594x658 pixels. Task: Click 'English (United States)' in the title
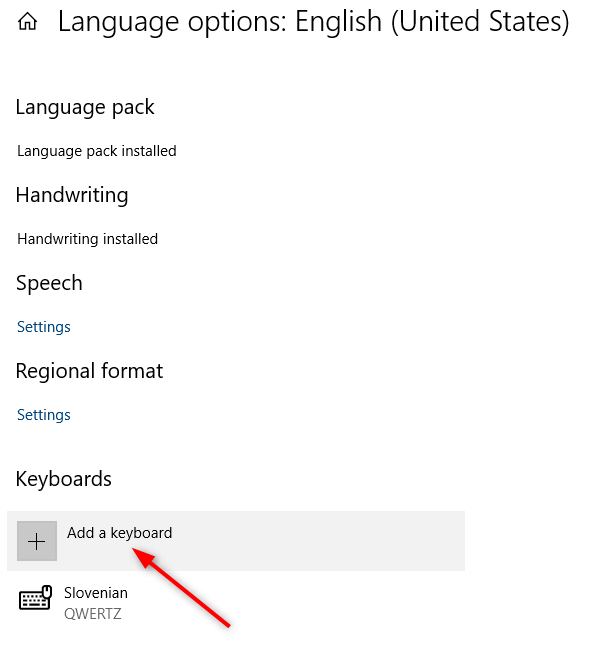pyautogui.click(x=432, y=21)
